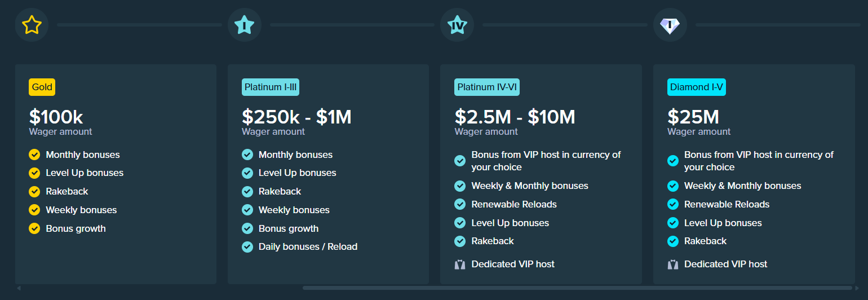868x300 pixels.
Task: Click Diamond Level Up bonuses checkmark
Action: tap(672, 223)
